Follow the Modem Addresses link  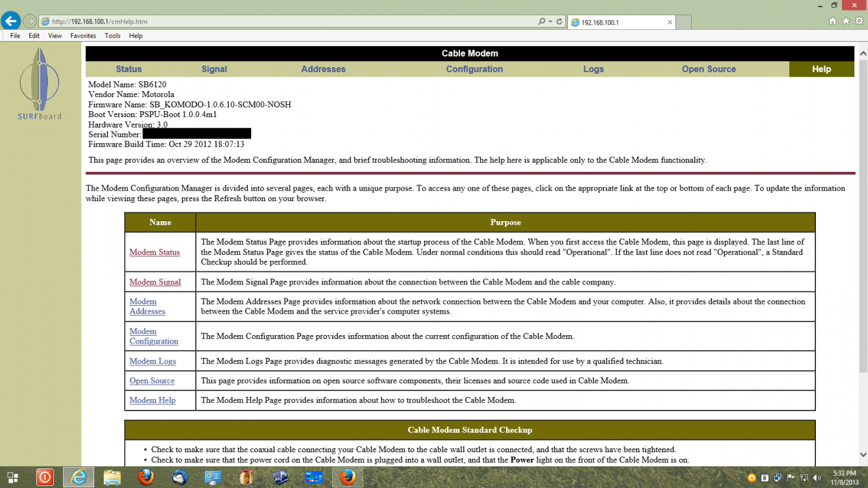(x=147, y=306)
